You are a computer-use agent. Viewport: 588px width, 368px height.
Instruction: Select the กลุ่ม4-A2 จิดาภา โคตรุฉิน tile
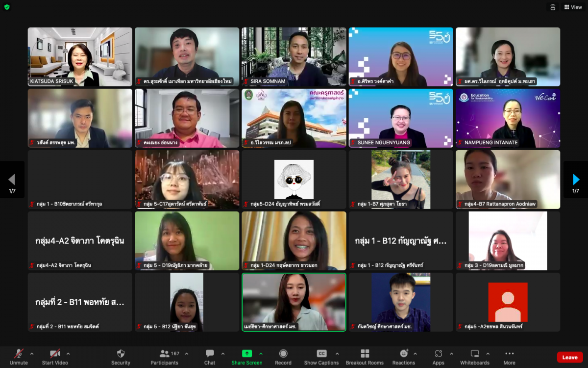pyautogui.click(x=80, y=241)
